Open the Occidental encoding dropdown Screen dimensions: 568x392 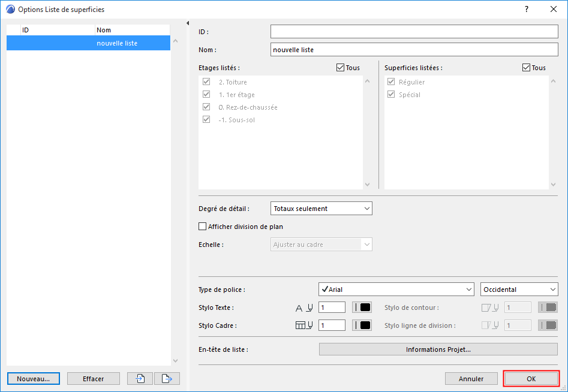point(519,290)
